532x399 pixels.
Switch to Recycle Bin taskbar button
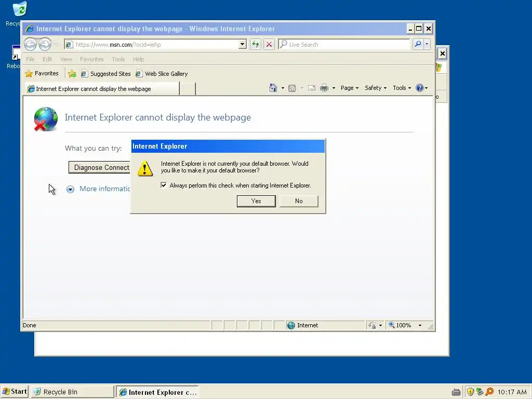coord(72,392)
